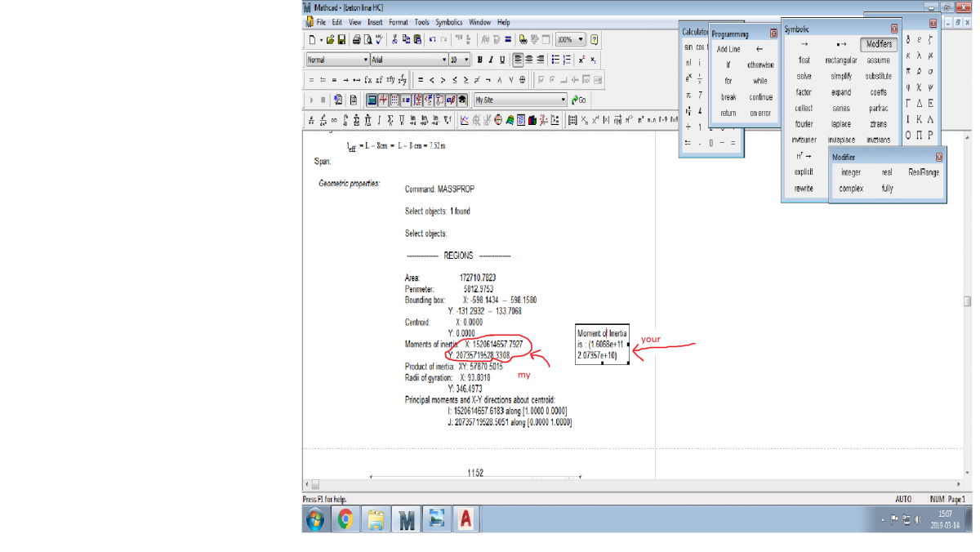Open the Insert menu

pos(375,22)
